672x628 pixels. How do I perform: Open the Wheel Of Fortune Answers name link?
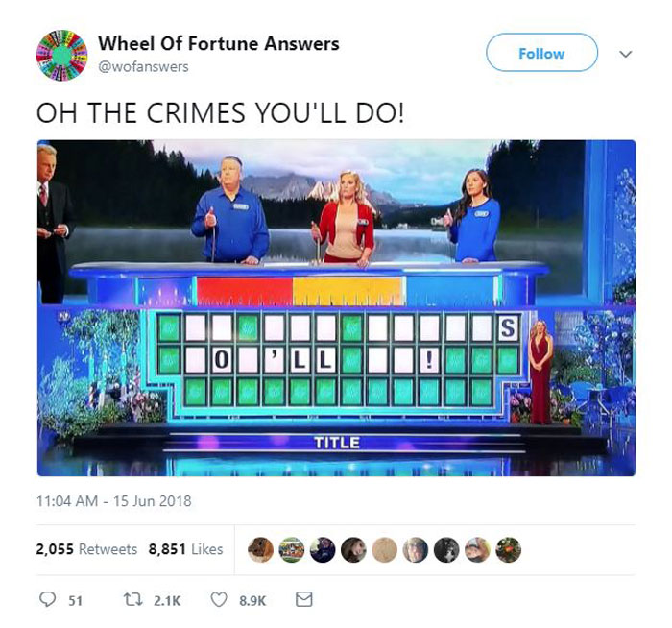coord(219,43)
